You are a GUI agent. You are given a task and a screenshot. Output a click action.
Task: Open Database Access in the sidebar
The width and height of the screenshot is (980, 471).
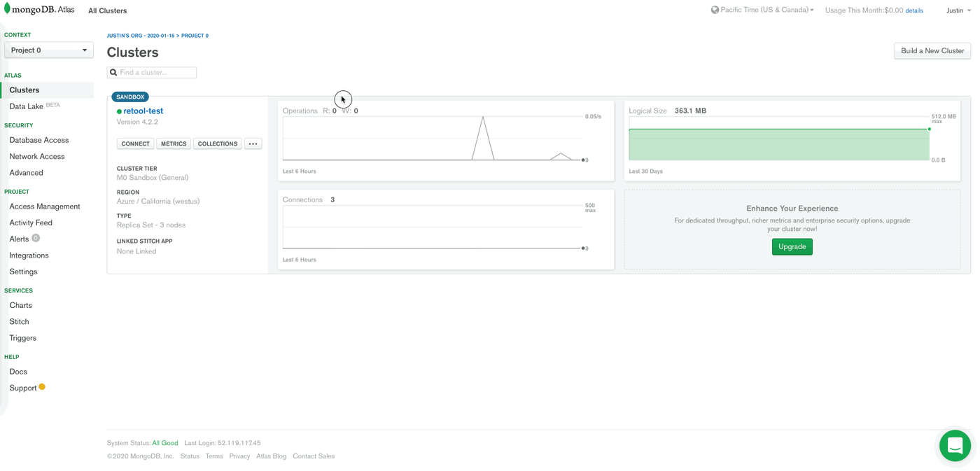click(39, 140)
